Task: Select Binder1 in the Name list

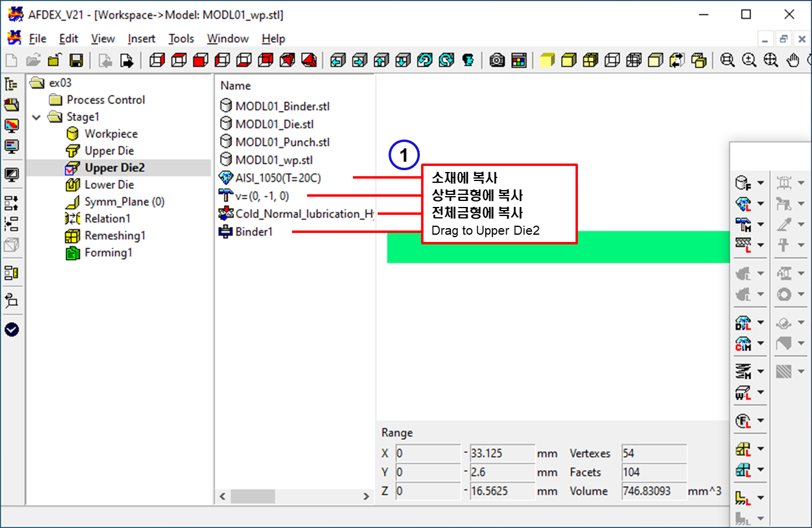Action: 253,231
